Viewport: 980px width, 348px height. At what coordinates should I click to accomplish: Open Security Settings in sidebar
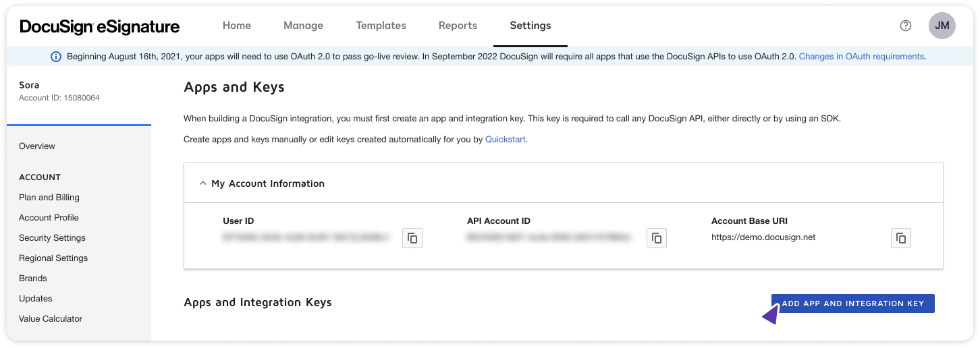[52, 238]
